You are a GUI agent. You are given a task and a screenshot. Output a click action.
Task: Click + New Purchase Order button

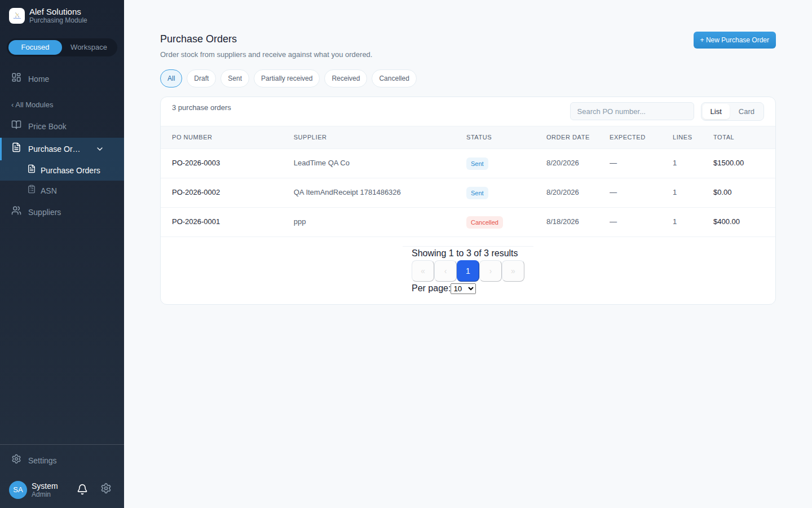point(734,40)
